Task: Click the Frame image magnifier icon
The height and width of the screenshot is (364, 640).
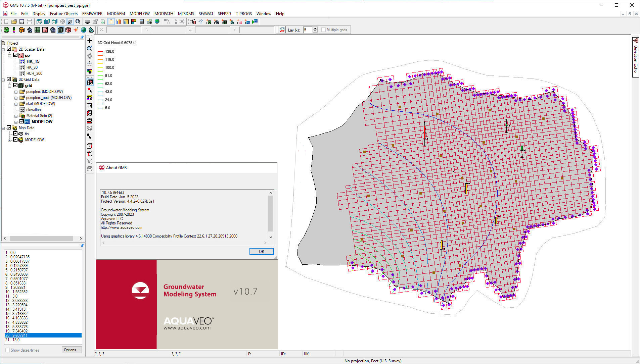Action: (x=78, y=21)
